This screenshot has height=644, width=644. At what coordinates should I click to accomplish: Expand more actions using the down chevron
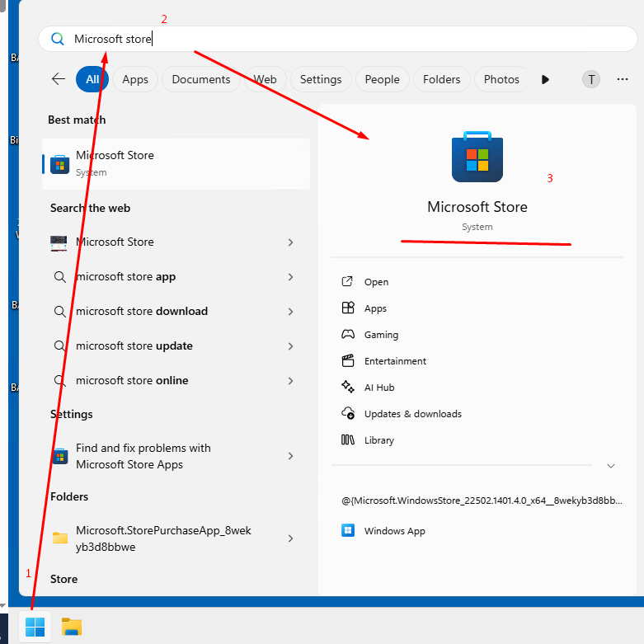pyautogui.click(x=611, y=466)
